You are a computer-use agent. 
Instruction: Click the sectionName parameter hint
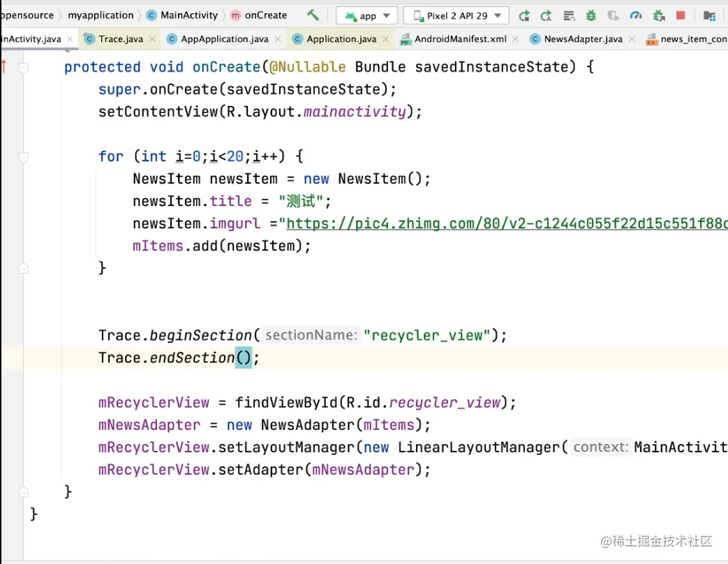311,335
